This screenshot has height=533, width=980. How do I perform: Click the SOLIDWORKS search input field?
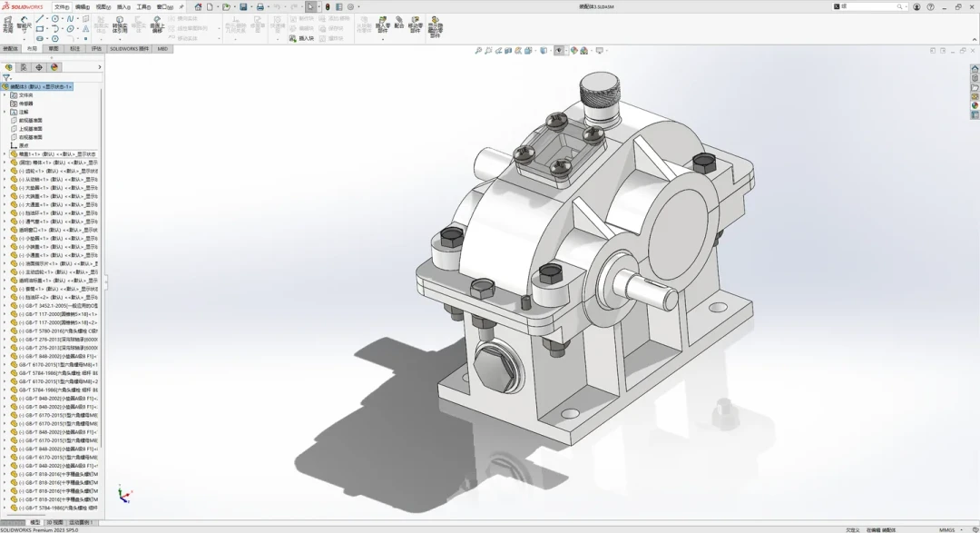(868, 7)
